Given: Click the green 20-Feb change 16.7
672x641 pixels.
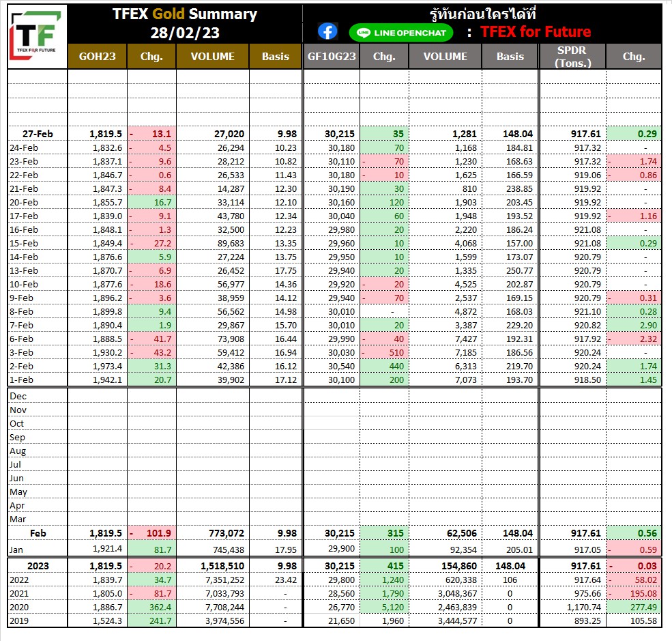Looking at the screenshot, I should 163,202.
